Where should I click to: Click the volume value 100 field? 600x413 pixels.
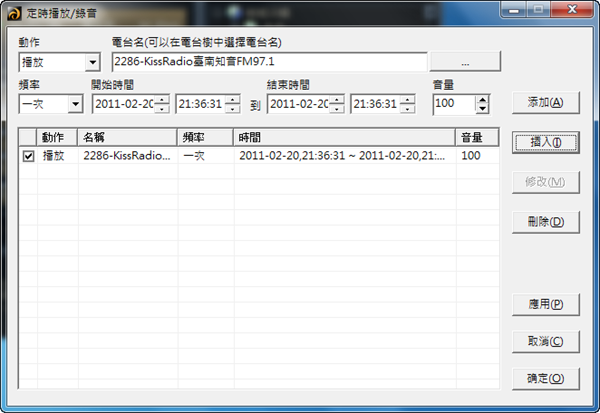pos(454,104)
